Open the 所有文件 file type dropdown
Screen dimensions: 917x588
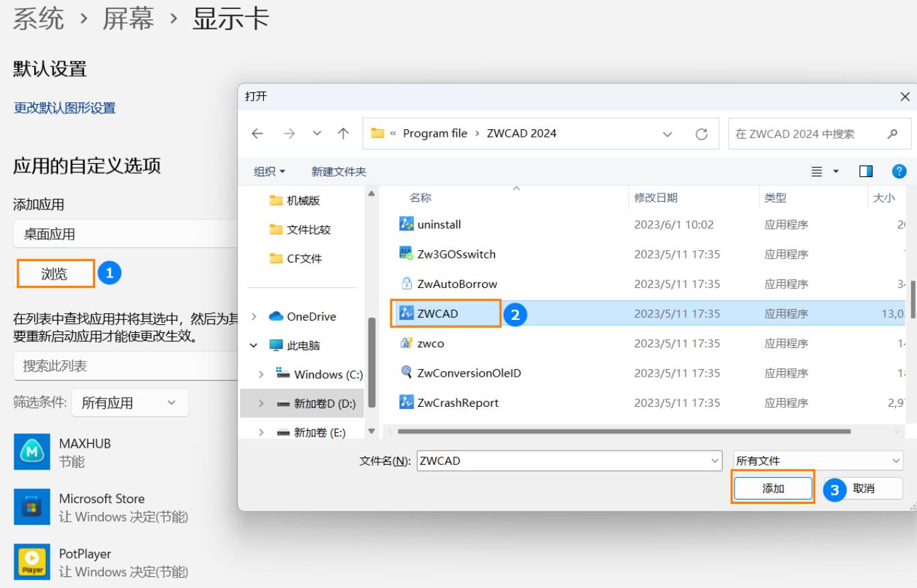point(818,462)
